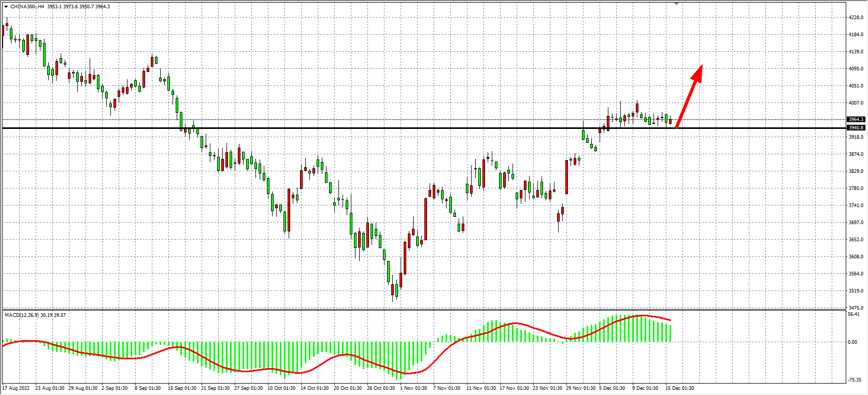The image size is (868, 395).
Task: Open the dropdown triangle beside CHINA300
Action: point(6,7)
